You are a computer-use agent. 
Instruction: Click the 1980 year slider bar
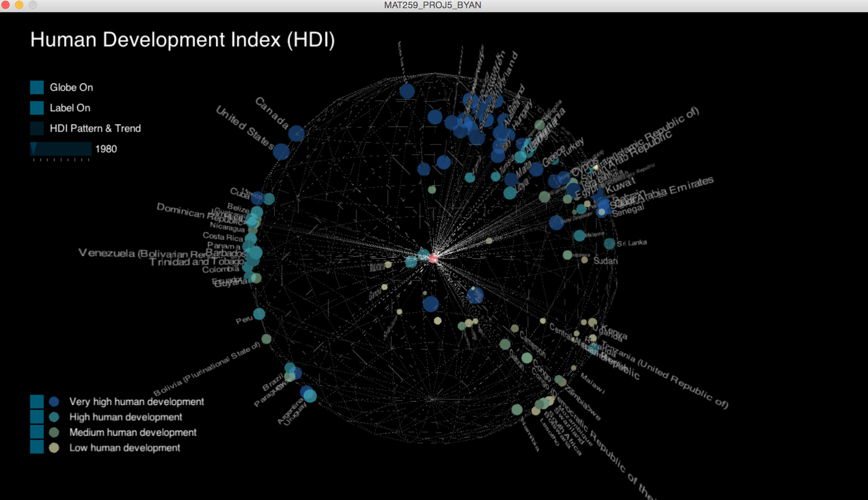60,149
